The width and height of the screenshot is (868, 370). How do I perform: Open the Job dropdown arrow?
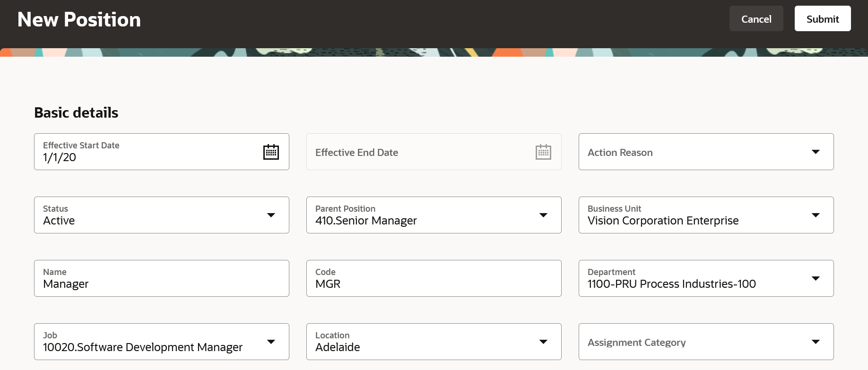coord(271,342)
